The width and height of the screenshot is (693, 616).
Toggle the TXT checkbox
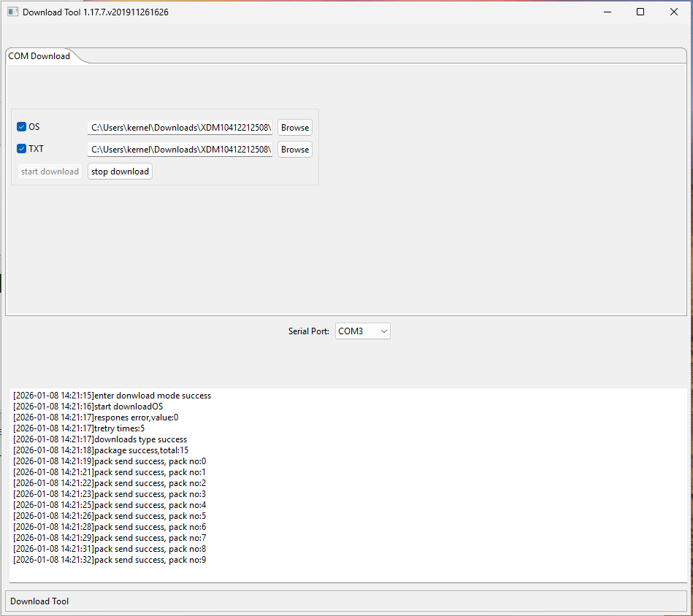(22, 149)
